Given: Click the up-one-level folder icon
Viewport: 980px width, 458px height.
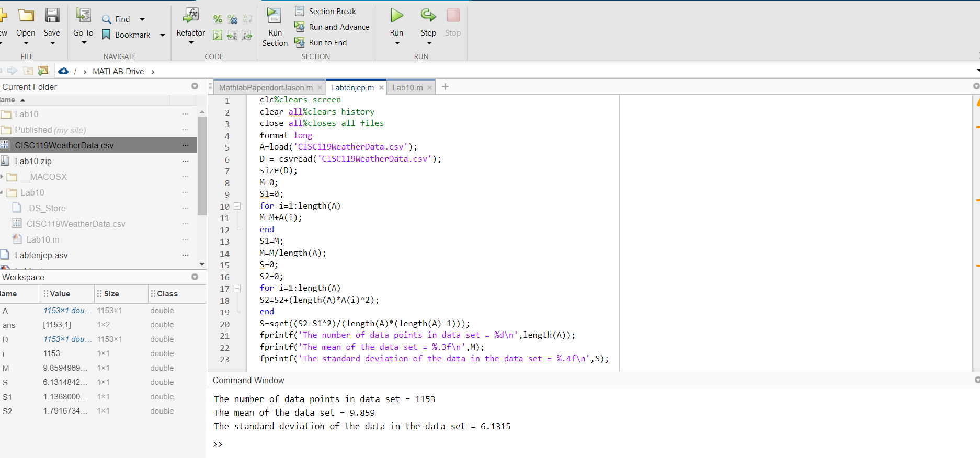Looking at the screenshot, I should [x=28, y=71].
